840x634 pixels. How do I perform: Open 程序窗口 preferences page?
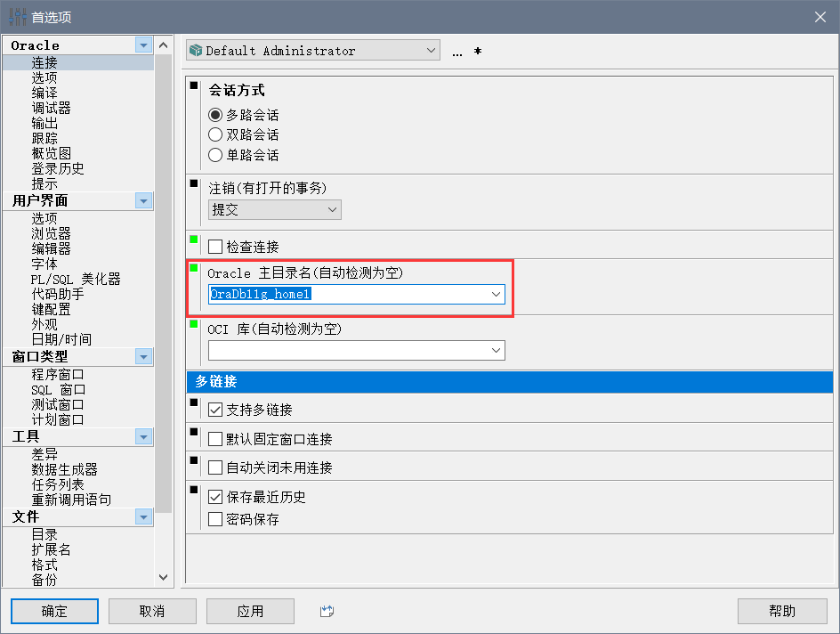point(58,374)
